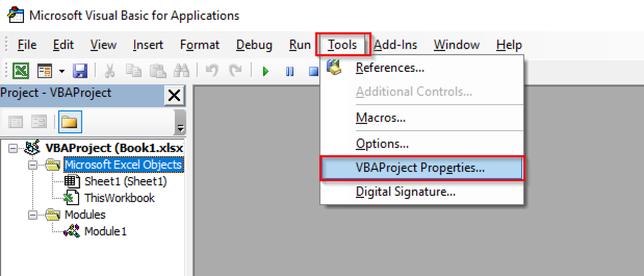Collapse the Microsoft Excel Objects folder
This screenshot has width=644, height=276.
pos(33,165)
